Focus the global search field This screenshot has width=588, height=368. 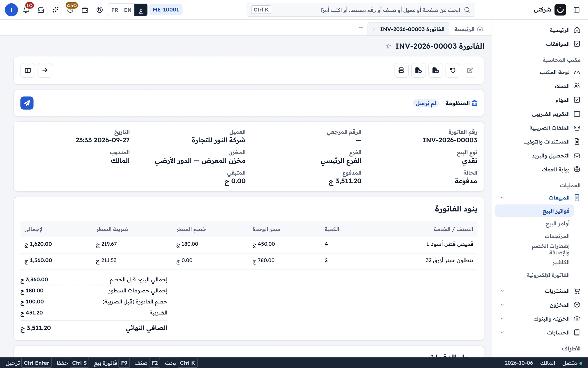(x=361, y=10)
